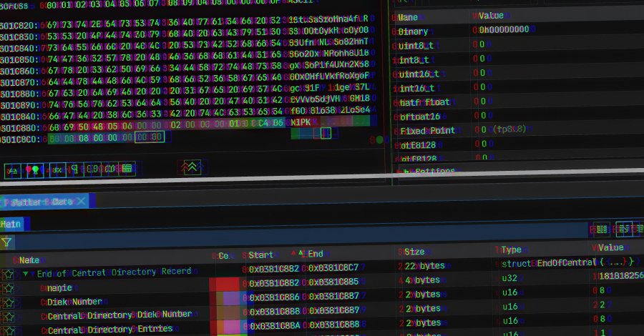Close the Pattern Data tab
The width and height of the screenshot is (644, 336).
point(81,202)
